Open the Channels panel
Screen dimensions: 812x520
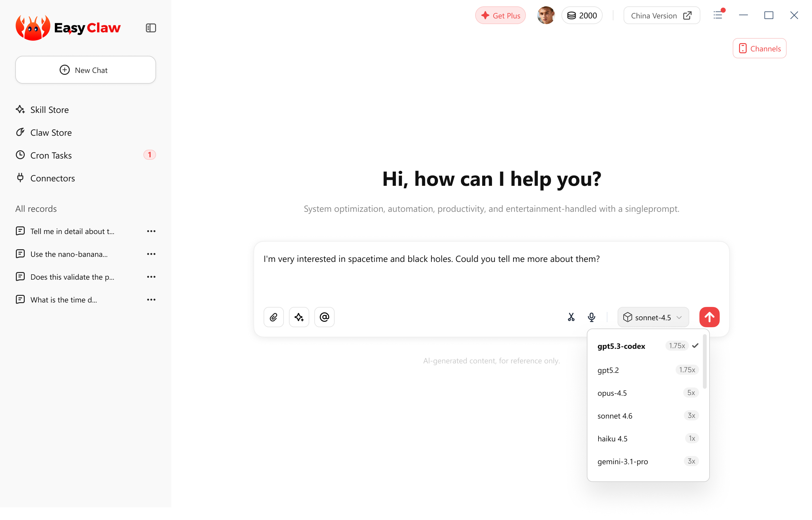[x=759, y=48]
